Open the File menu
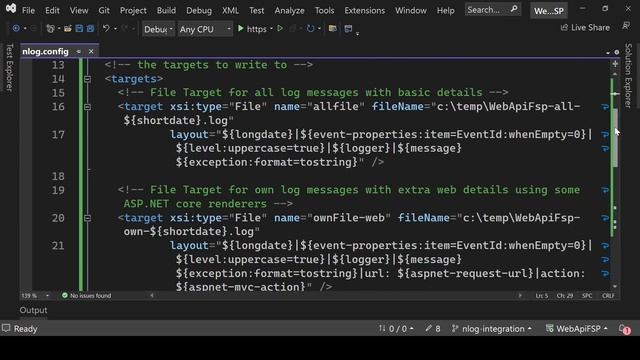 [x=28, y=10]
